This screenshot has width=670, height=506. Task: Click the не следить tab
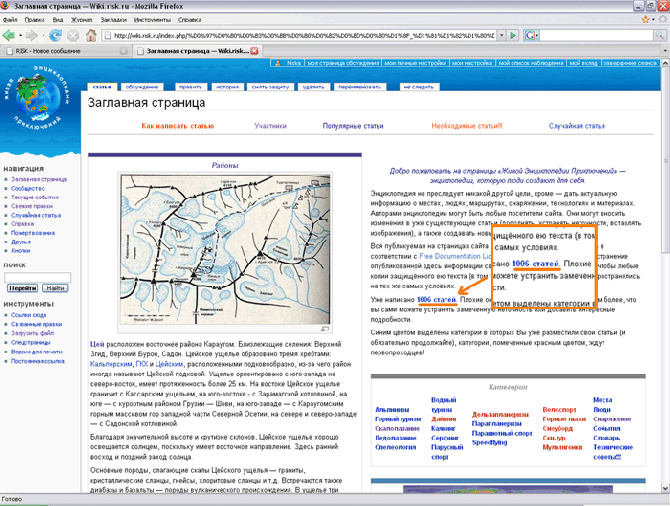click(419, 87)
